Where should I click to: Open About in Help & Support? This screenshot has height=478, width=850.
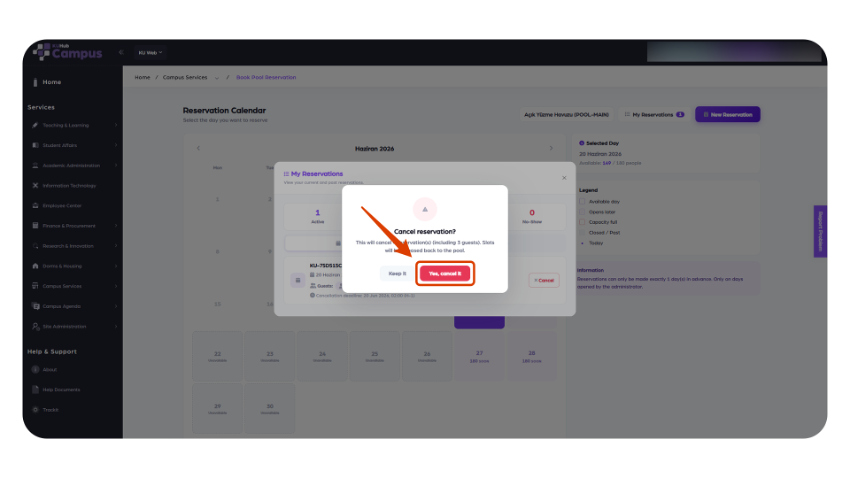(50, 370)
